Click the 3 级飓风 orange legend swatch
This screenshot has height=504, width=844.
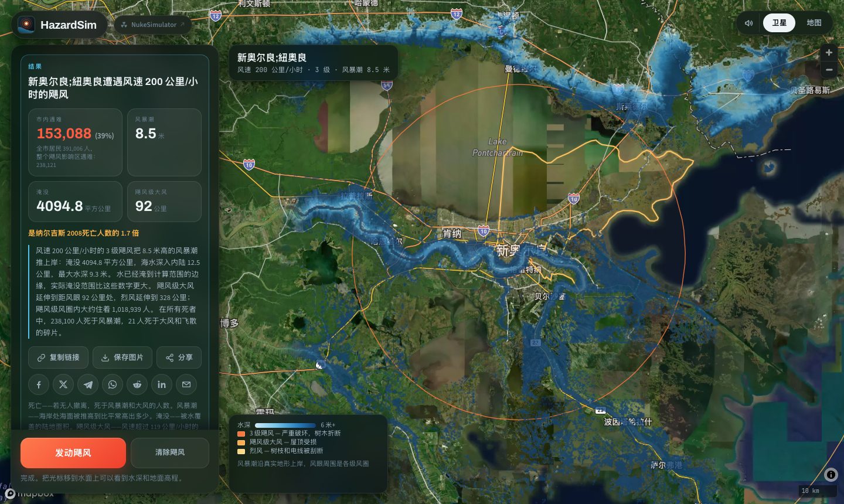point(241,434)
